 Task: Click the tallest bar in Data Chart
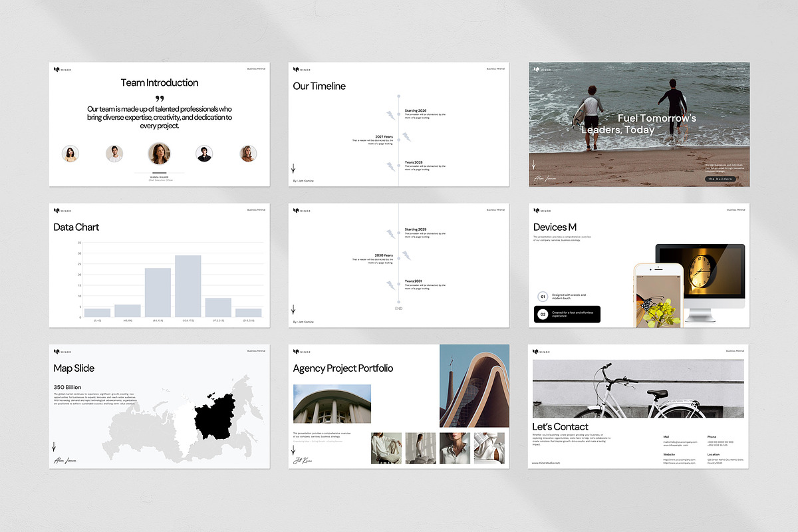[188, 286]
